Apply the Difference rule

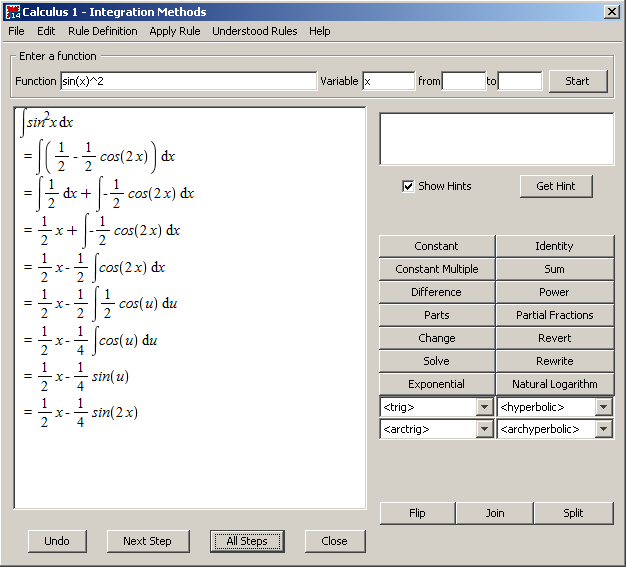pos(436,292)
